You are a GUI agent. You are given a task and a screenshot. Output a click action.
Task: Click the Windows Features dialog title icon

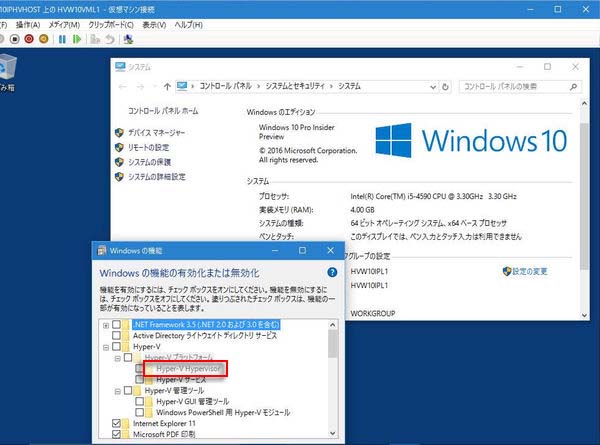pos(102,251)
